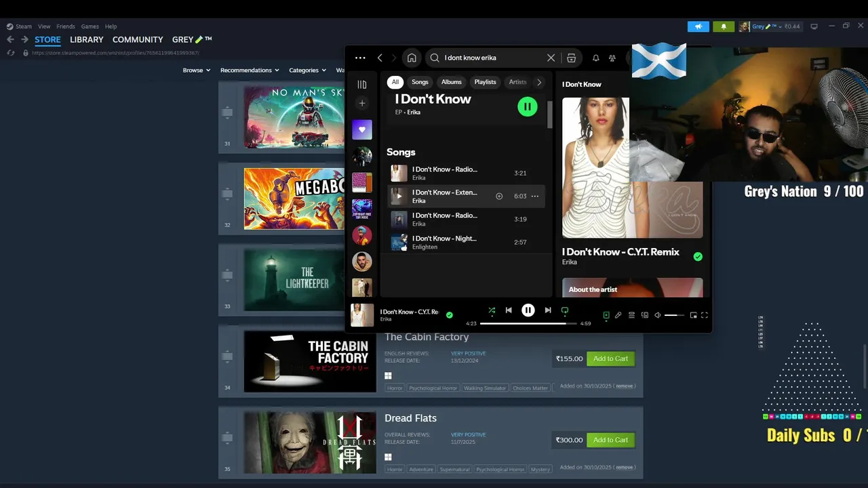Add Dread Flats to cart
The height and width of the screenshot is (488, 868).
click(610, 440)
